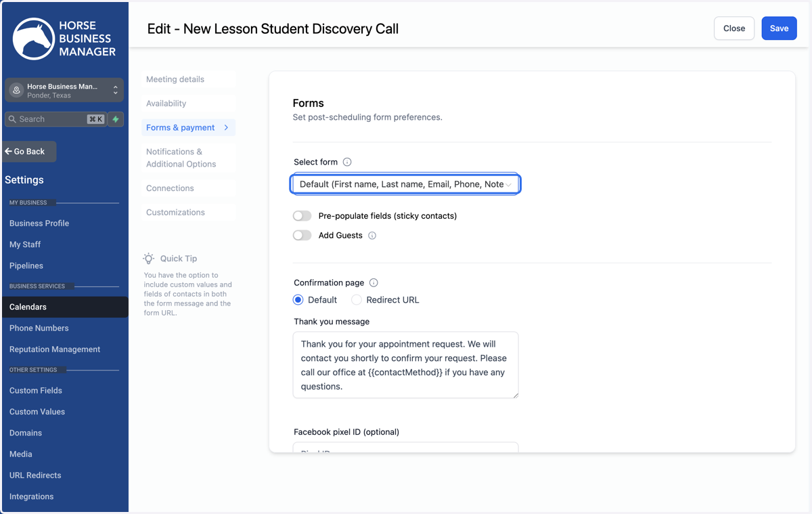
Task: Enable Pre-populate fields sticky contacts toggle
Action: (302, 216)
